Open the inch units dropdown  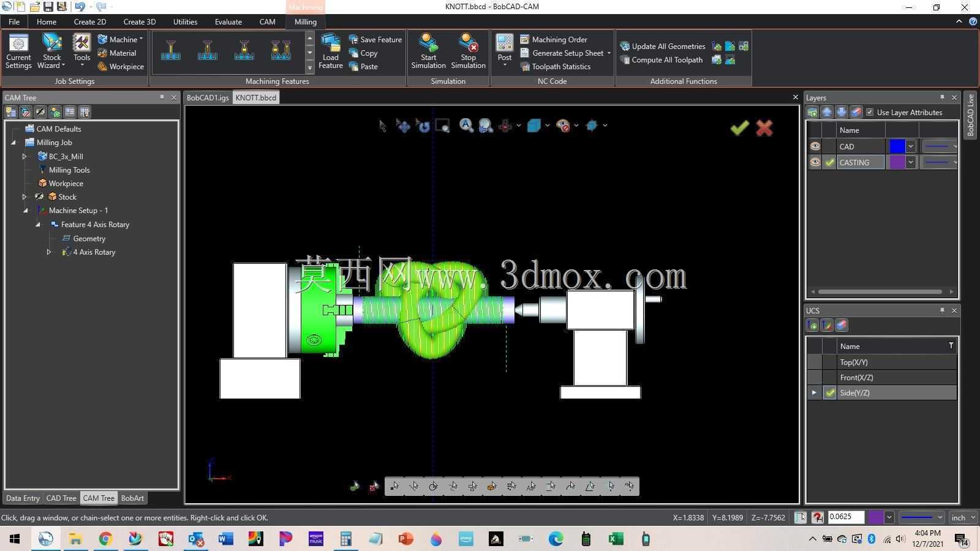point(963,517)
